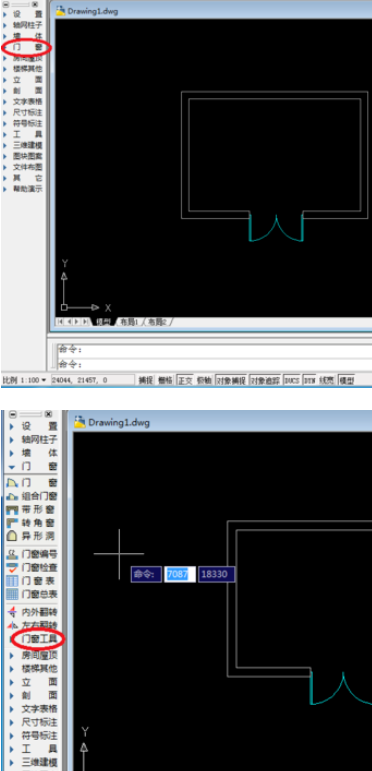Screen dimensions: 372x771
Task: Jump to first layout tab arrow
Action: [x=60, y=322]
